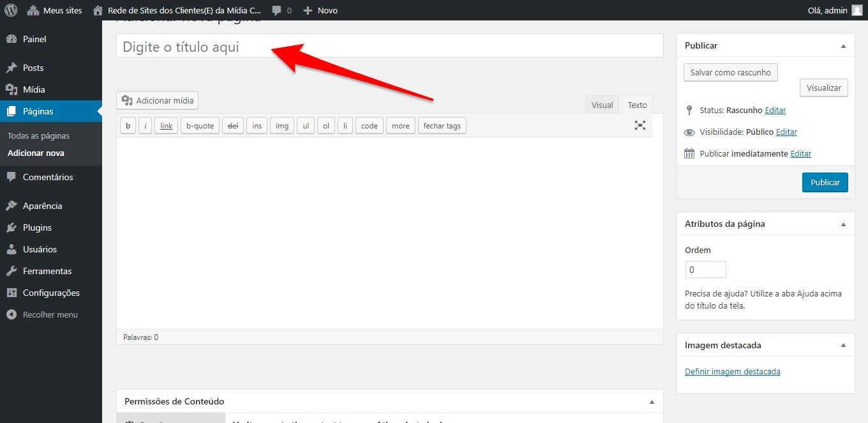The image size is (868, 423).
Task: Collapse the Imagem destacada panel
Action: pos(843,346)
